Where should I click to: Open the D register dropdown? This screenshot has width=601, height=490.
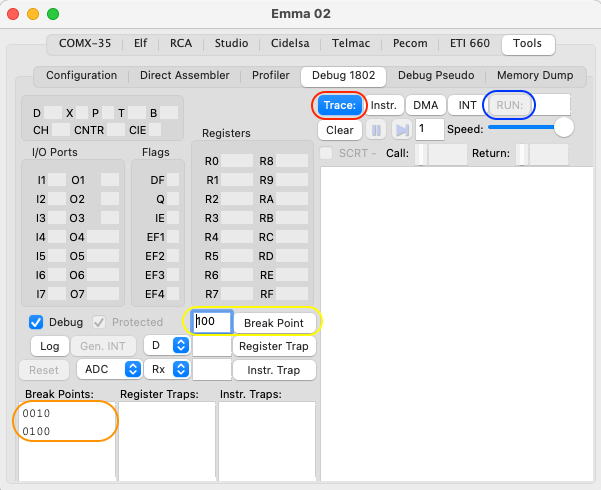167,345
